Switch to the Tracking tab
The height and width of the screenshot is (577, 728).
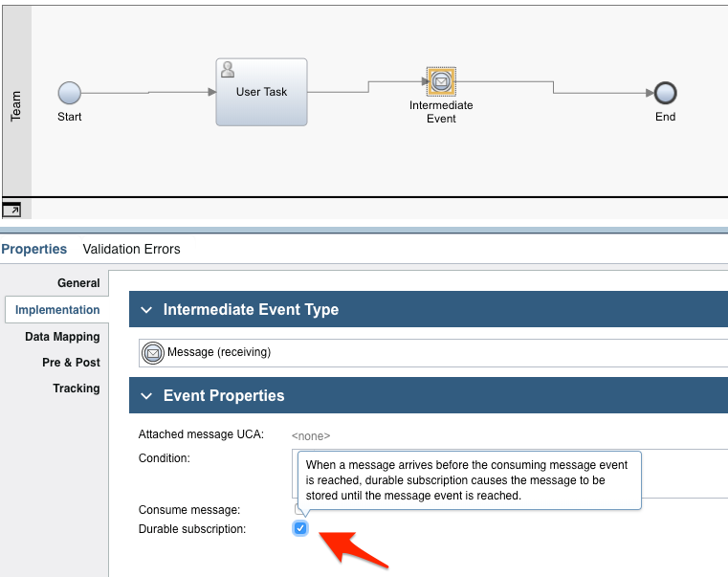pyautogui.click(x=77, y=388)
